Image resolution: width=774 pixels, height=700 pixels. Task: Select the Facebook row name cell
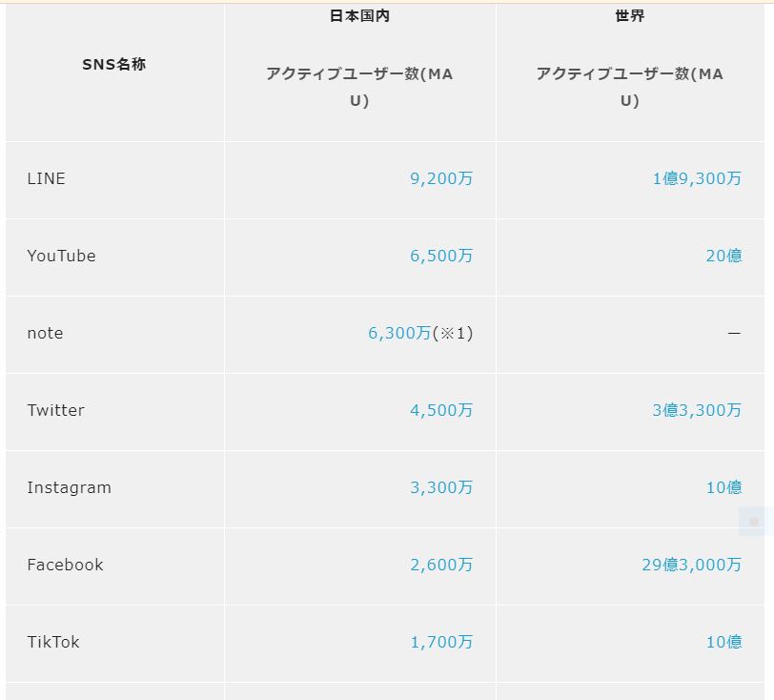tap(115, 566)
